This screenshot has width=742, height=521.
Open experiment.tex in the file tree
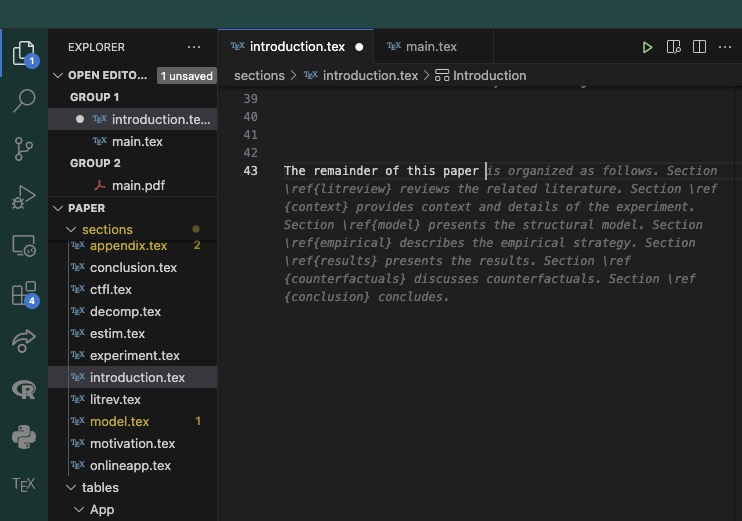point(132,355)
